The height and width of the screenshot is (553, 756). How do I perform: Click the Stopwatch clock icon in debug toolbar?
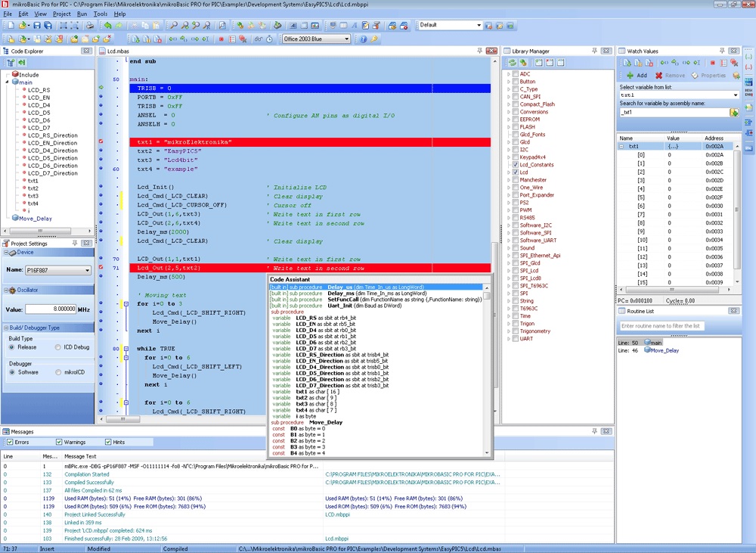coord(270,39)
